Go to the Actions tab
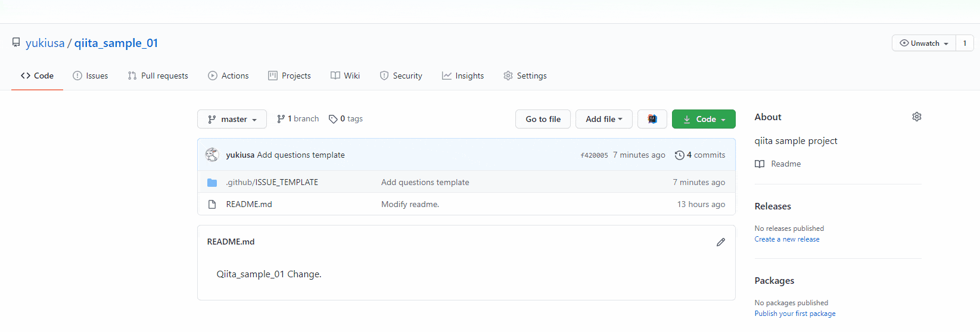Screen dimensions: 980x332 pos(228,76)
